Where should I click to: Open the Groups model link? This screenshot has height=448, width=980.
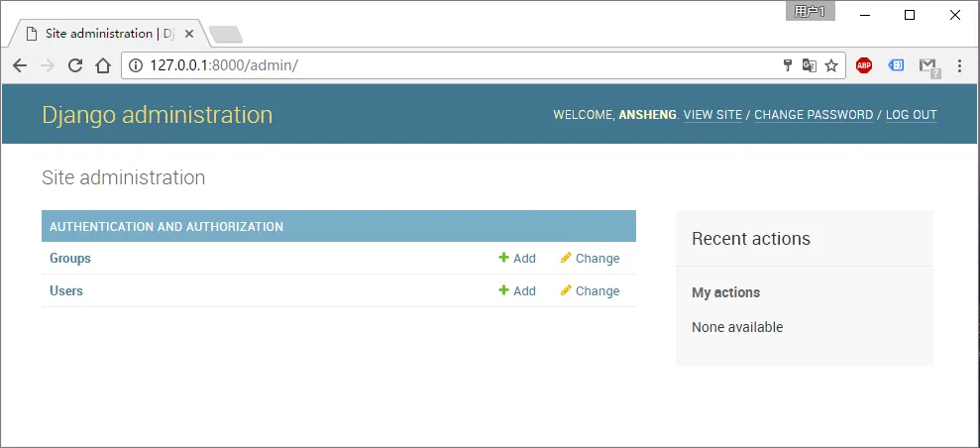coord(70,258)
